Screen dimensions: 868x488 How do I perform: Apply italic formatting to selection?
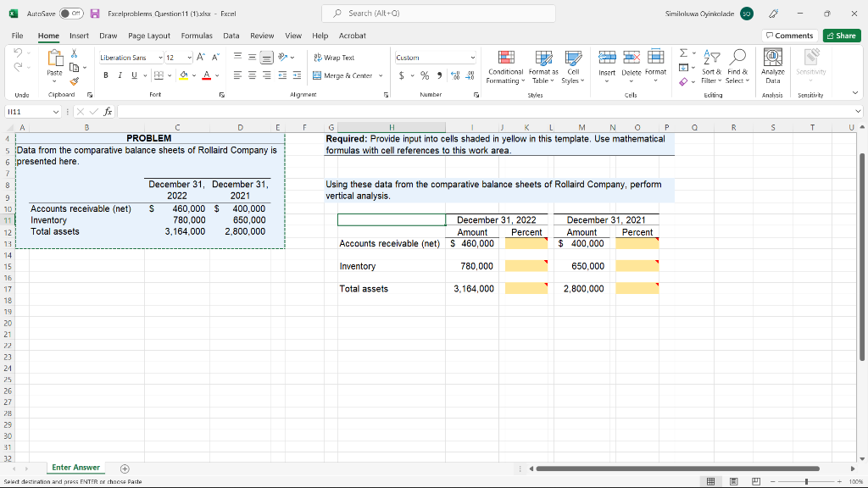[120, 75]
